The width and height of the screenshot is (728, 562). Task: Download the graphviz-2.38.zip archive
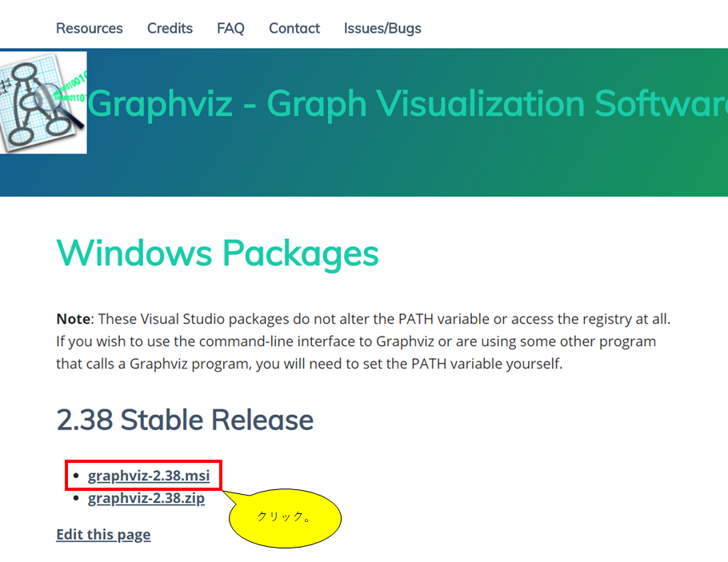click(146, 498)
